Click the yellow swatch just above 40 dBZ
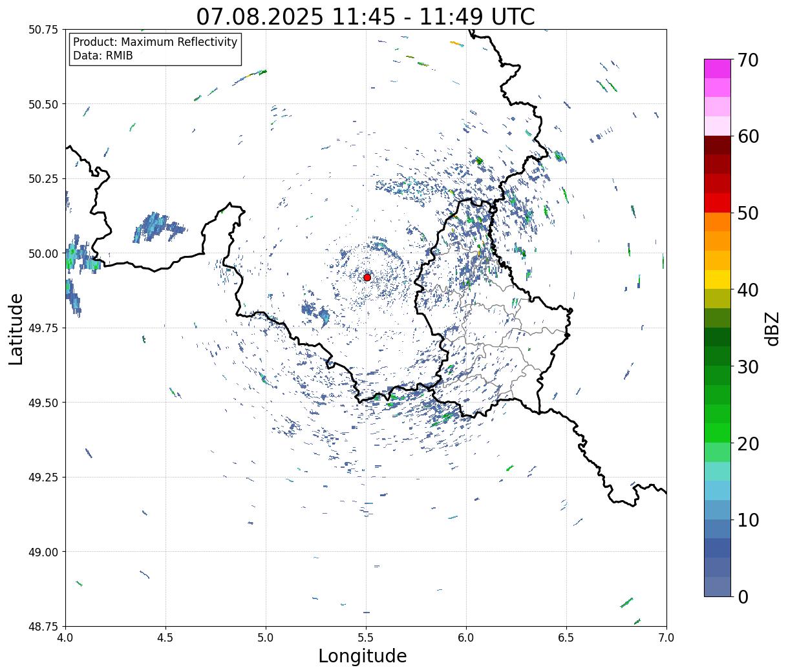788x672 pixels. coord(718,280)
